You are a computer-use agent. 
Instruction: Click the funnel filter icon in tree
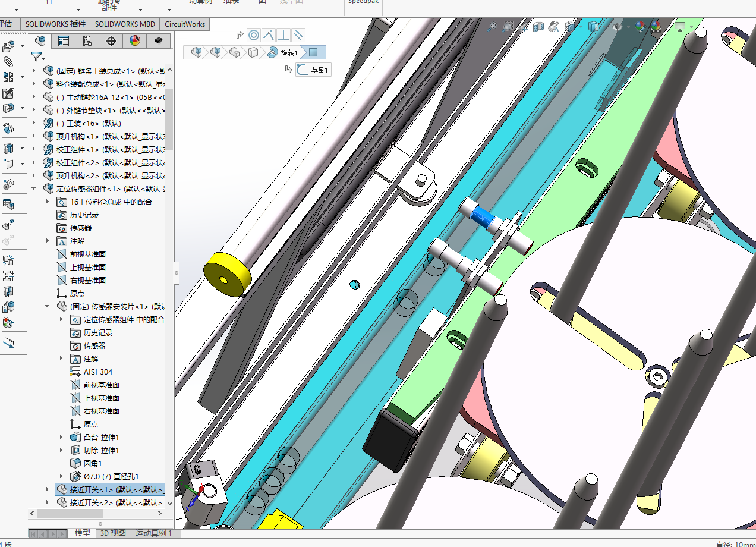[x=37, y=56]
